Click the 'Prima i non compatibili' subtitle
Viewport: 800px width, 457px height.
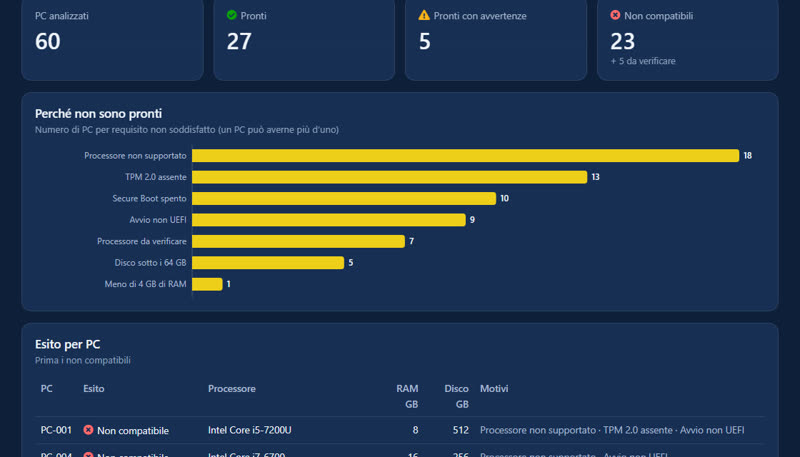click(83, 360)
